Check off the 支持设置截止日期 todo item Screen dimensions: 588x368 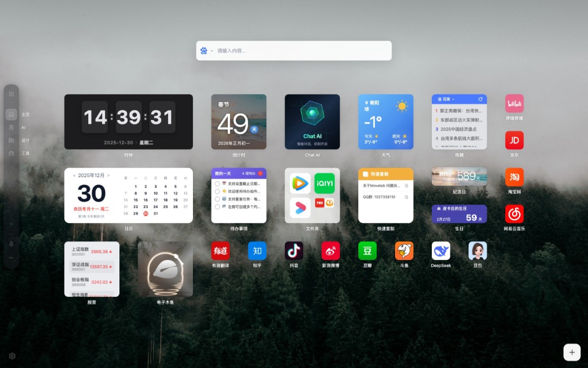click(x=217, y=184)
